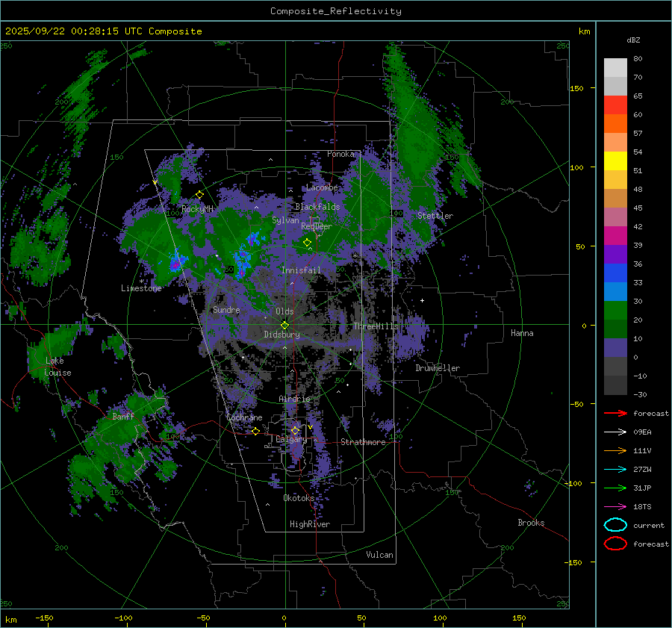This screenshot has height=628, width=672.
Task: Pick the bright yellow swatch in dBZ scale
Action: [x=615, y=161]
